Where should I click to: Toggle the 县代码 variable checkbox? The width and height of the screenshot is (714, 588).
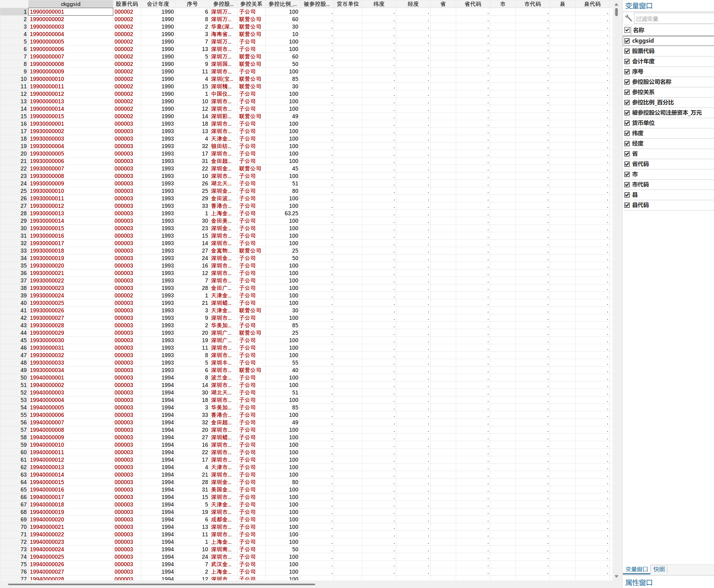627,205
